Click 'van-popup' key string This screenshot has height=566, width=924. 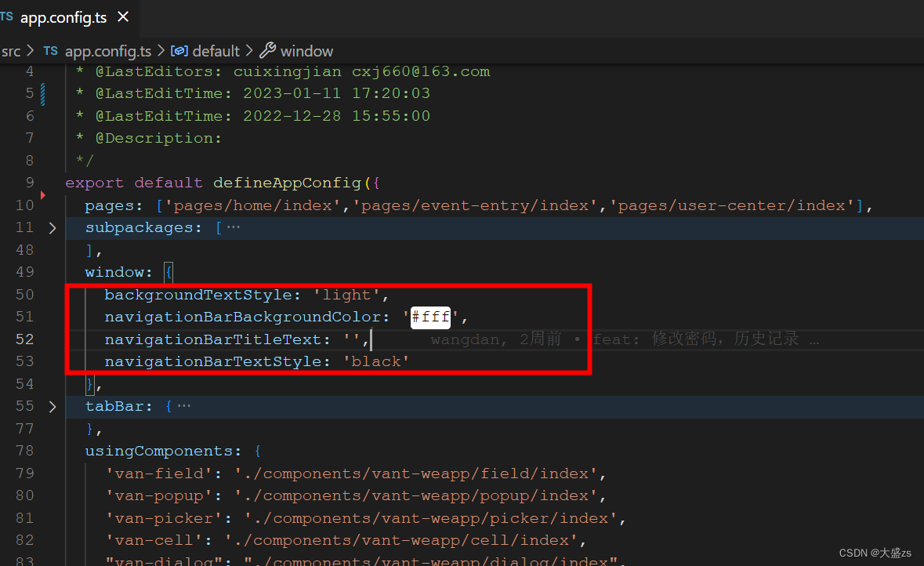coord(158,496)
